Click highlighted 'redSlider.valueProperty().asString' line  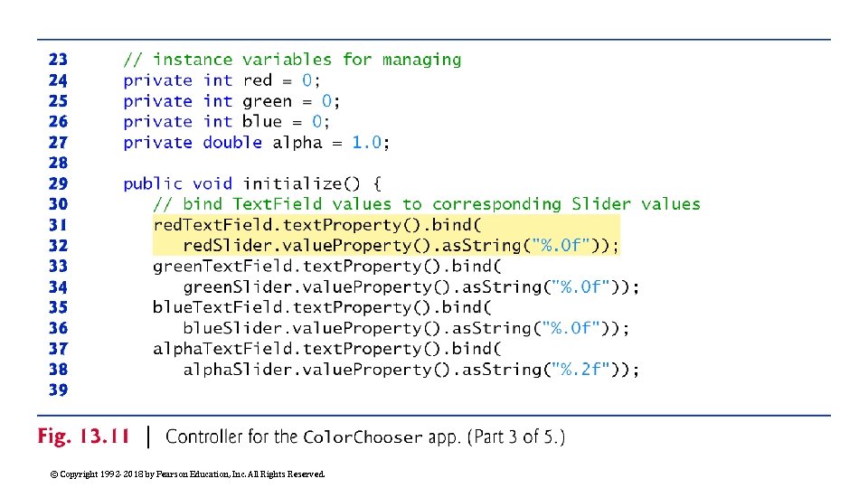coord(401,245)
